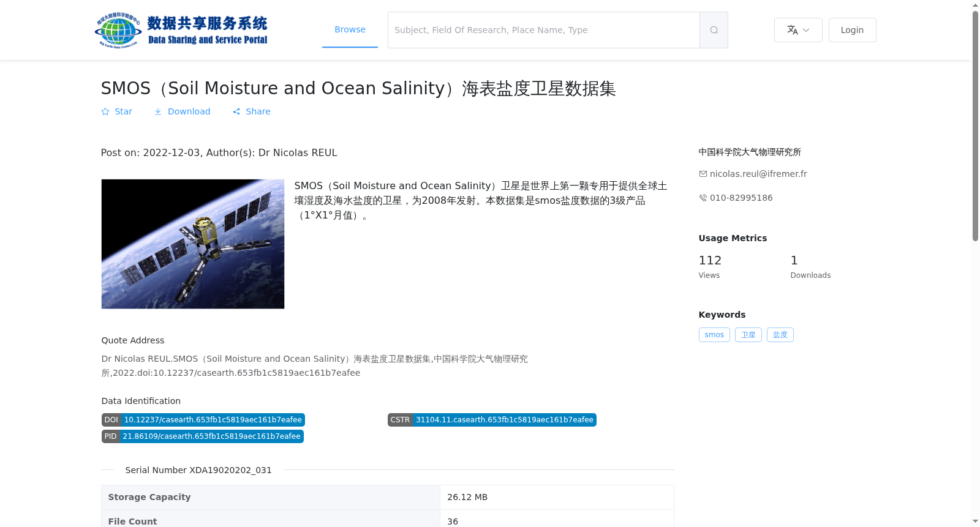This screenshot has height=527, width=980.
Task: Click the PID identifier badge
Action: tap(203, 436)
